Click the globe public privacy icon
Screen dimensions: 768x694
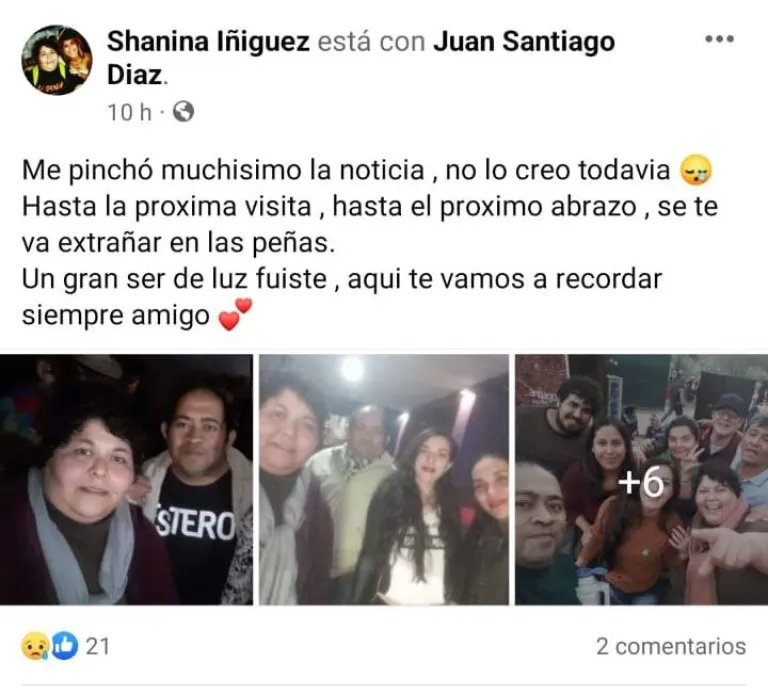pos(184,111)
